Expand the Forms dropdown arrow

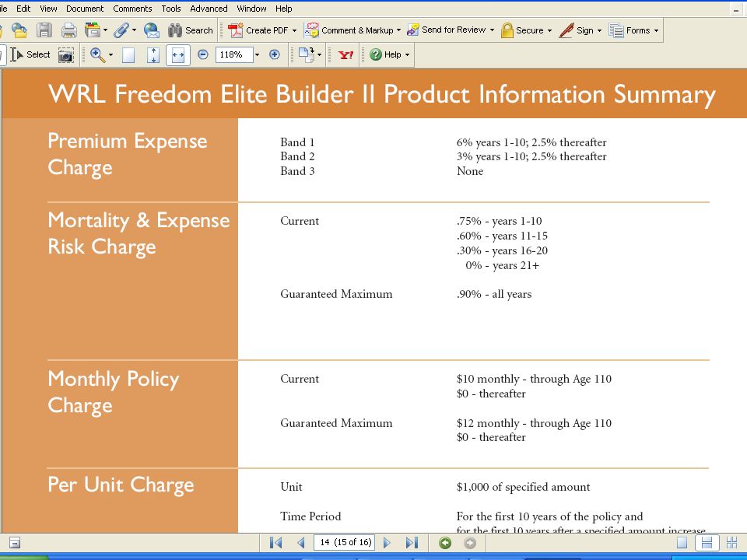(656, 30)
